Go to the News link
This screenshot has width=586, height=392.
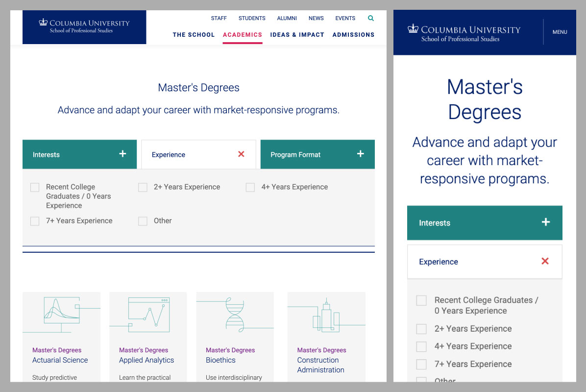[316, 18]
